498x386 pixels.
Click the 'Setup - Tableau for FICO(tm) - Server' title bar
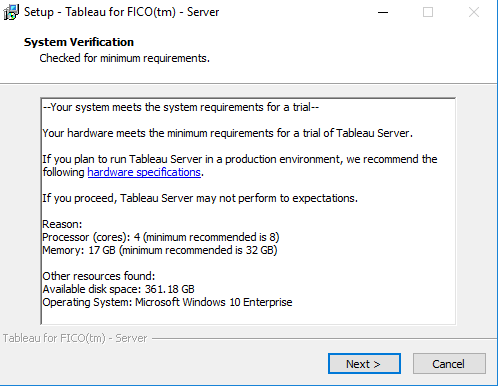tap(121, 12)
